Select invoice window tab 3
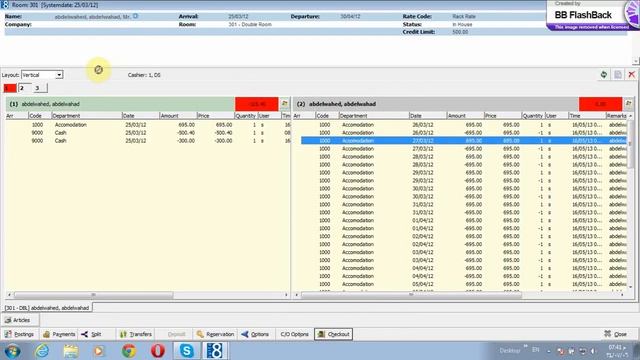 tap(40, 88)
